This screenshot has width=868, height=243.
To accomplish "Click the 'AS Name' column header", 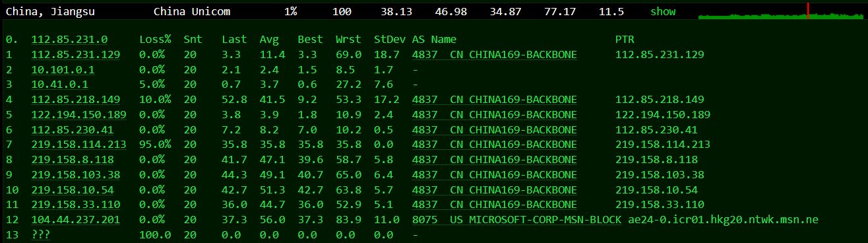I will (434, 40).
